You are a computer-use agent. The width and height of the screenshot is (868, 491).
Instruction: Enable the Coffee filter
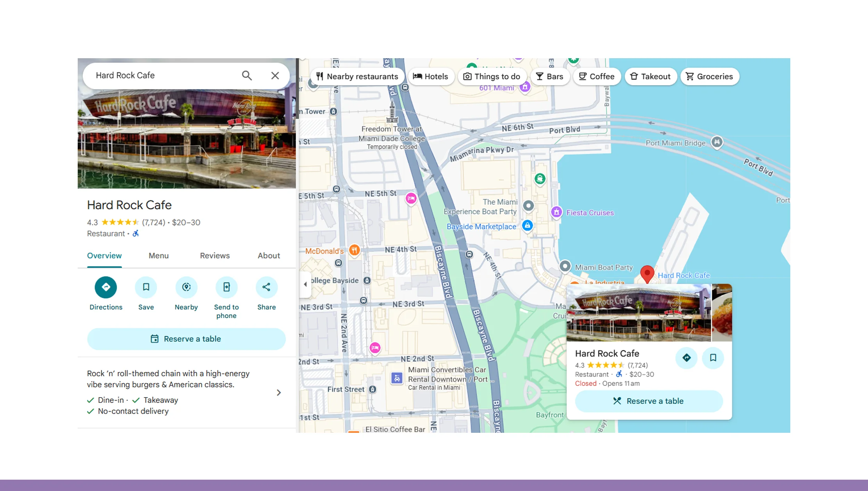[597, 76]
